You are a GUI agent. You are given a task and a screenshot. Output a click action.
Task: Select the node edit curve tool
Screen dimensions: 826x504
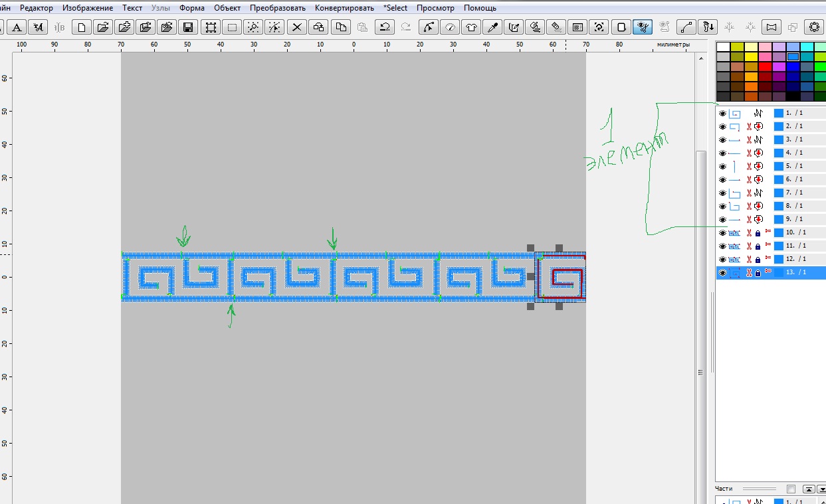click(x=429, y=27)
